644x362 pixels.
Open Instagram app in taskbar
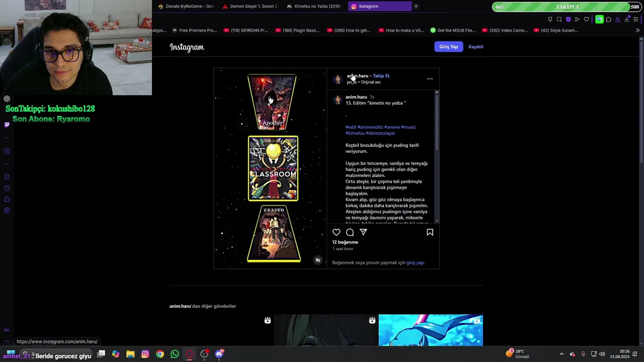(145, 354)
